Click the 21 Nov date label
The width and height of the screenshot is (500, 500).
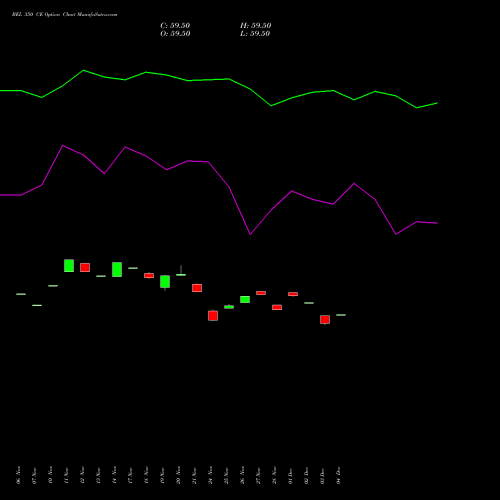pyautogui.click(x=194, y=475)
